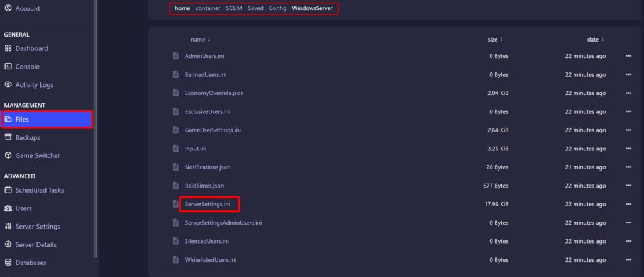Screen dimensions: 644x277
Task: Click the file icon beside EconomyOverride.json
Action: pyautogui.click(x=176, y=93)
